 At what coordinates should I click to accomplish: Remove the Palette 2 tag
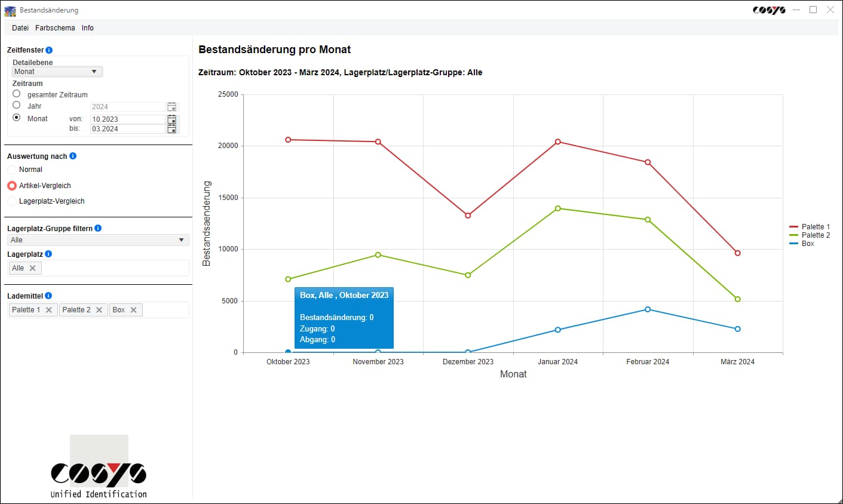coord(99,310)
